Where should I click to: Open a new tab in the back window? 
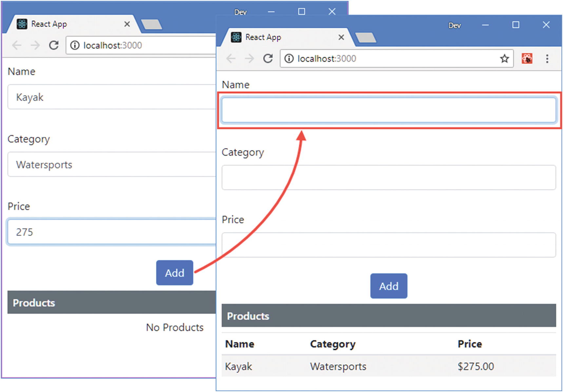pos(151,24)
